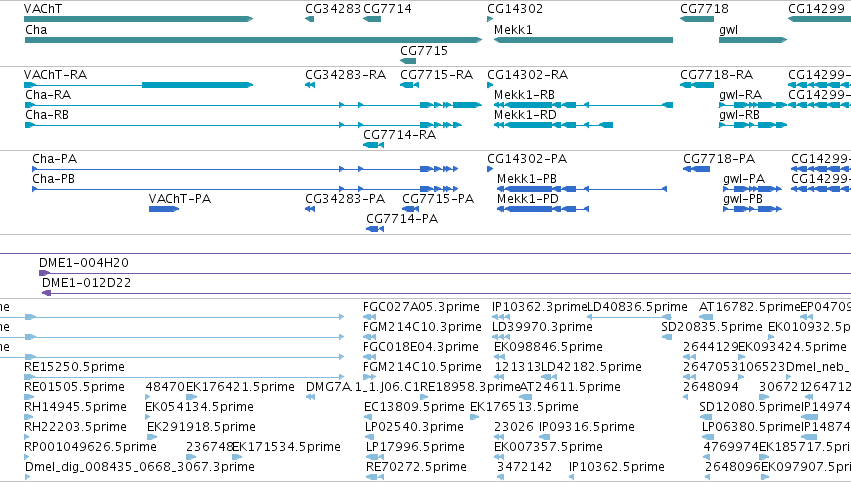The height and width of the screenshot is (482, 851).
Task: Click the CG7718 gene label
Action: [x=704, y=9]
